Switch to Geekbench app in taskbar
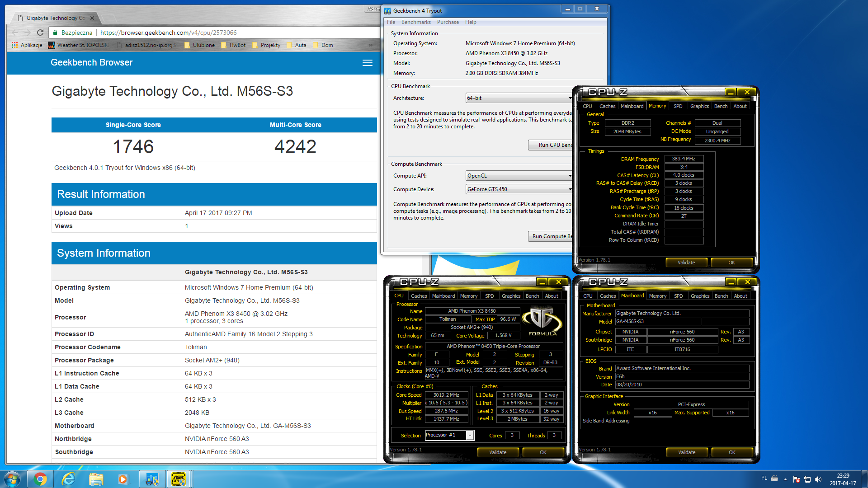Image resolution: width=868 pixels, height=488 pixels. [152, 479]
